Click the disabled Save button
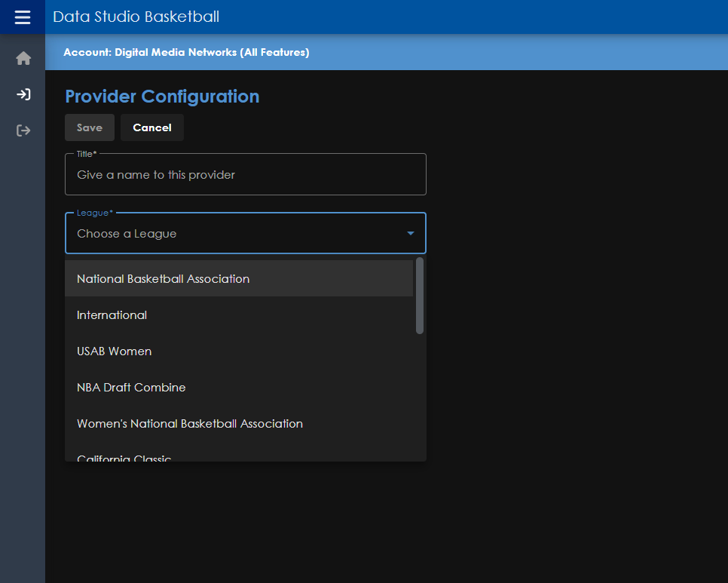The image size is (728, 583). coord(90,127)
